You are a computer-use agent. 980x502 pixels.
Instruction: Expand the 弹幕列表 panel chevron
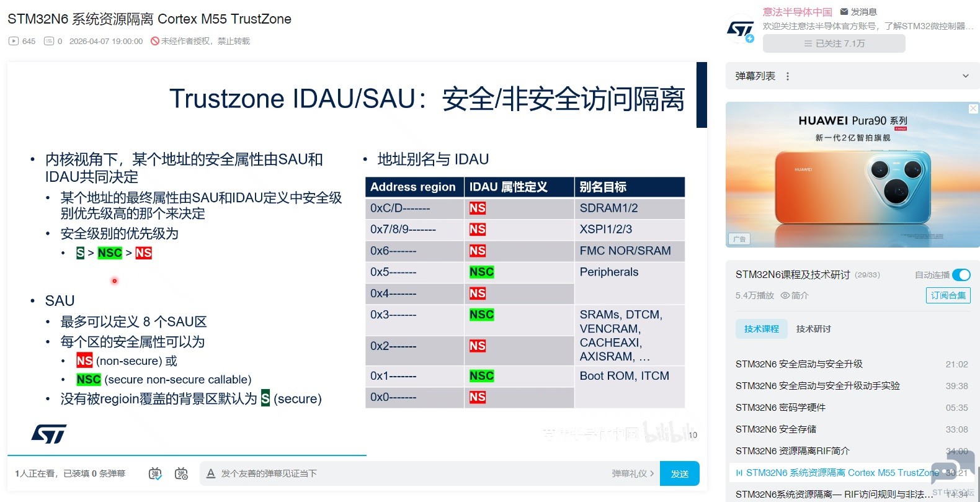point(966,76)
